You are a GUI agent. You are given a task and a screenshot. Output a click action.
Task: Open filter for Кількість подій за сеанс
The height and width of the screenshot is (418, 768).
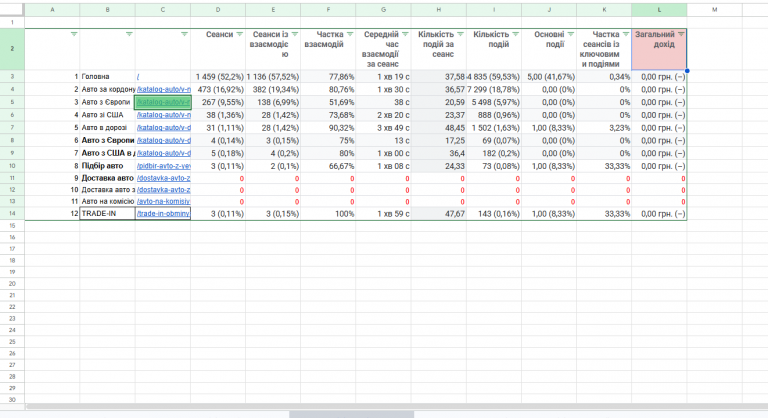(x=460, y=34)
